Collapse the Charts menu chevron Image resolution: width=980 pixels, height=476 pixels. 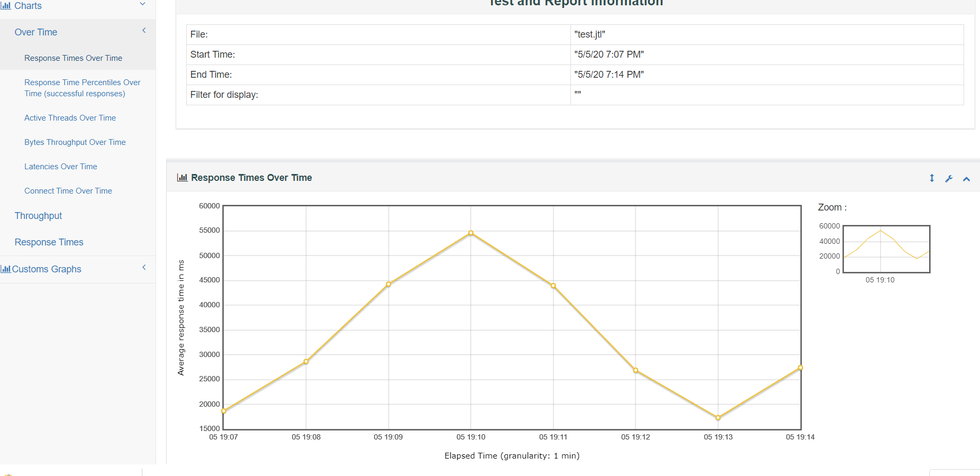click(142, 4)
